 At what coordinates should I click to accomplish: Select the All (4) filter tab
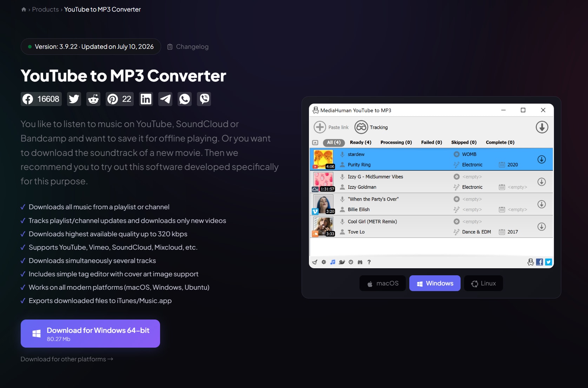pos(334,143)
